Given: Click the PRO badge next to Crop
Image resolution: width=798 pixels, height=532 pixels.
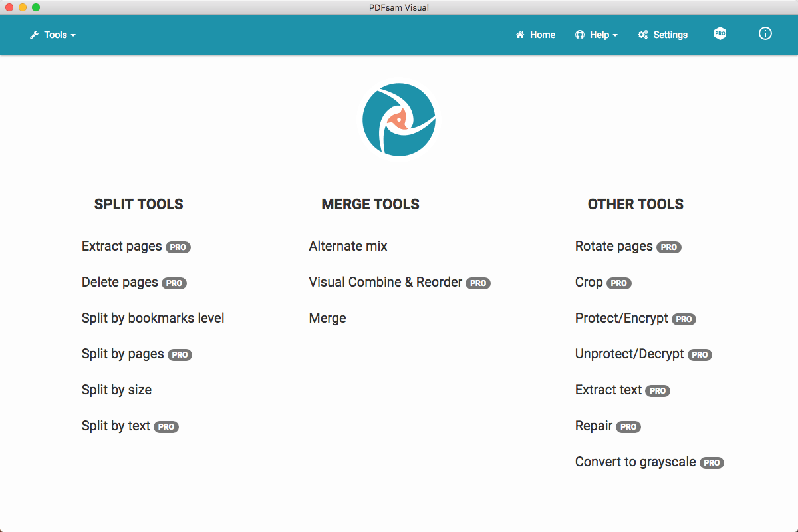Looking at the screenshot, I should tap(619, 283).
